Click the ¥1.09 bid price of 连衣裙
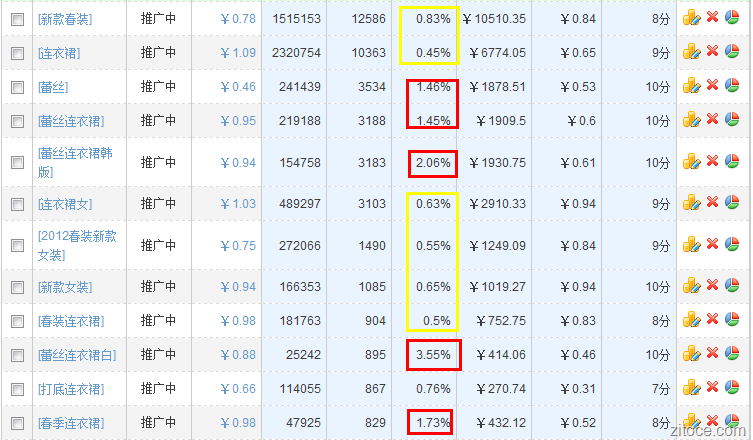753x440 pixels. (237, 52)
